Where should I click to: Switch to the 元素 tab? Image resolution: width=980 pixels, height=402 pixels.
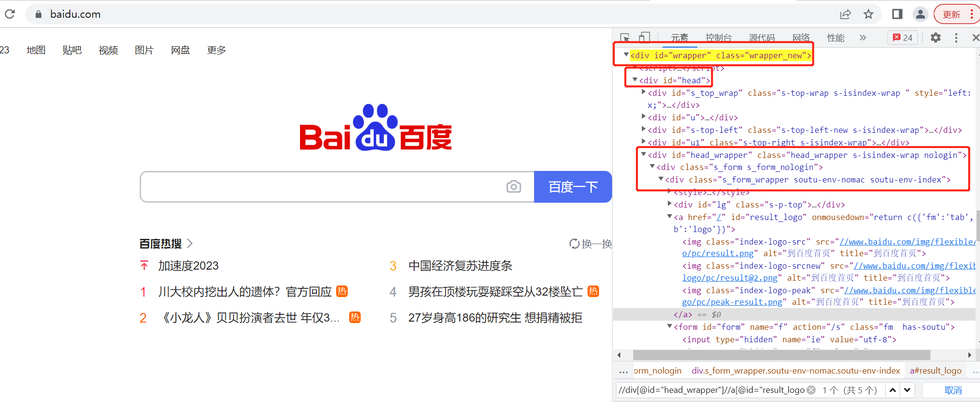point(679,38)
